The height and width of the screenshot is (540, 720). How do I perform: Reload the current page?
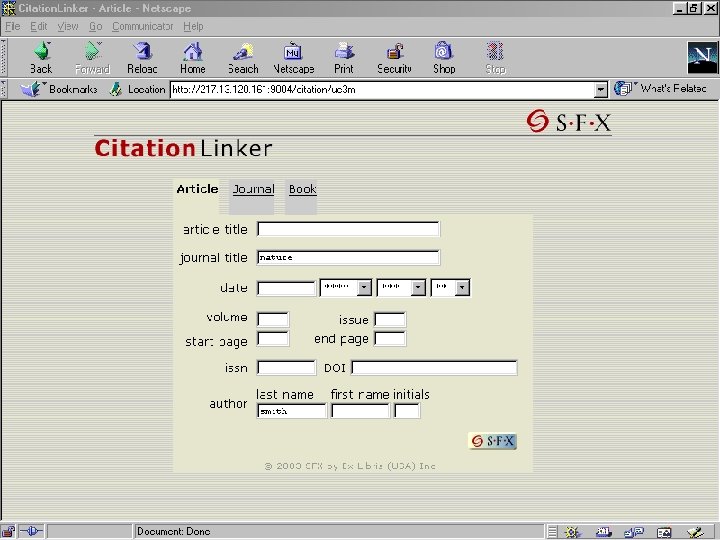click(x=142, y=58)
